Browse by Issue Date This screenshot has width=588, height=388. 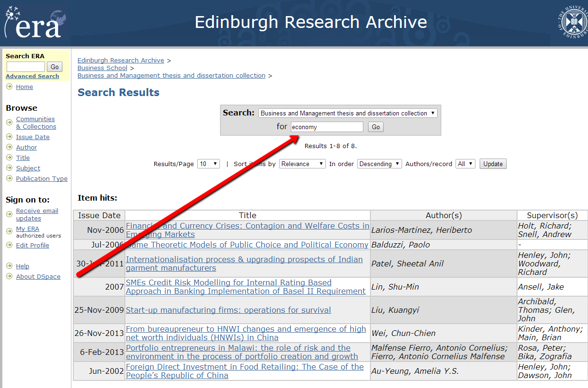33,137
